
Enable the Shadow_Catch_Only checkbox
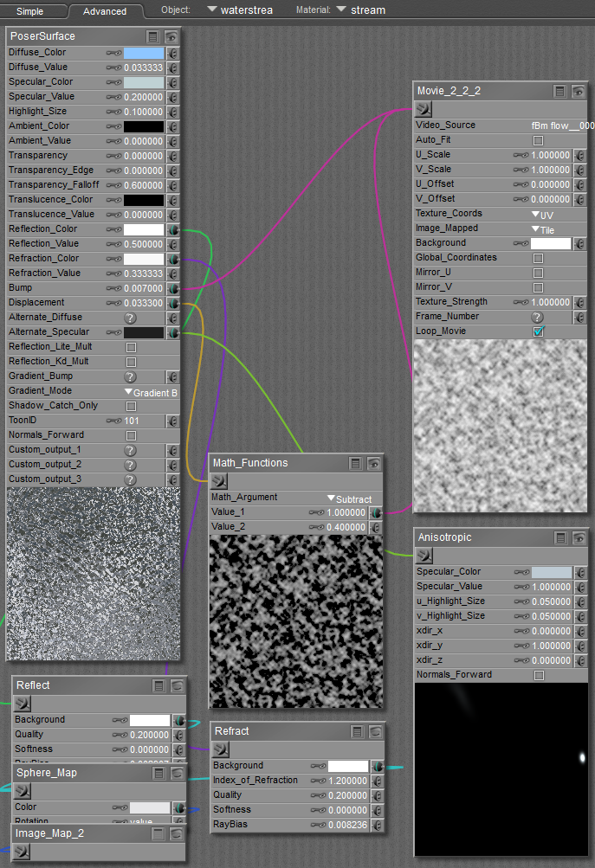point(132,406)
